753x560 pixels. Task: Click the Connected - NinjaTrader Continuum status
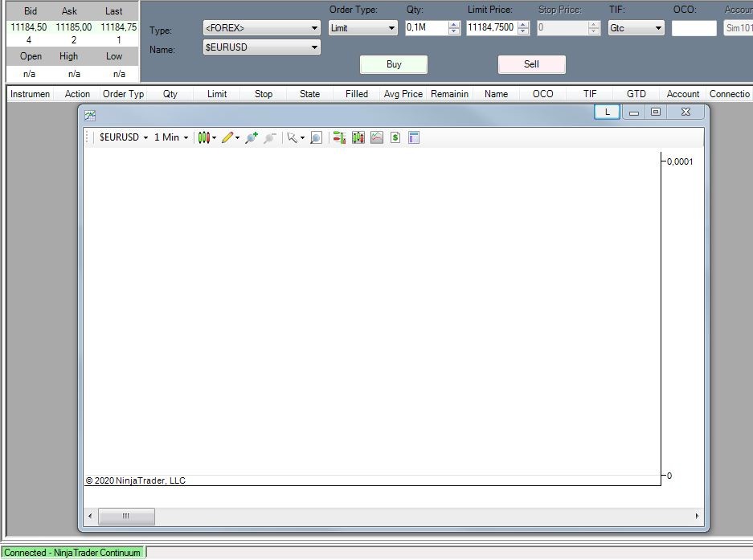pyautogui.click(x=72, y=553)
